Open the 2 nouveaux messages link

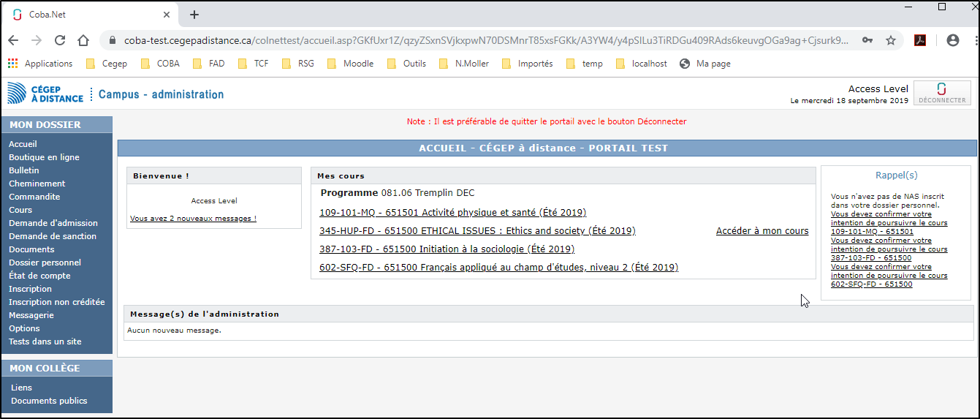(x=193, y=219)
